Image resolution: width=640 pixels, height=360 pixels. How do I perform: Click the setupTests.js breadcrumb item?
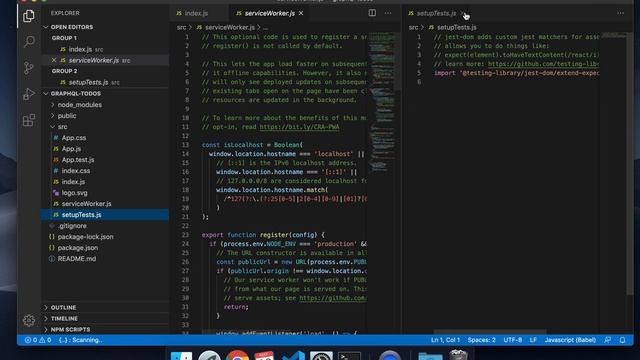(456, 27)
